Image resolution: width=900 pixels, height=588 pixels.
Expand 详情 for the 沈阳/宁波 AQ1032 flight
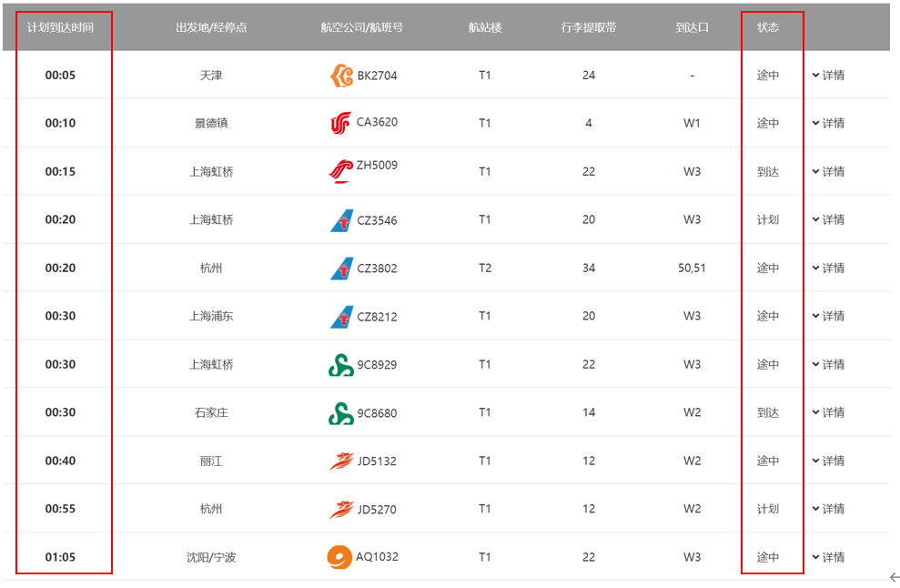pyautogui.click(x=828, y=557)
